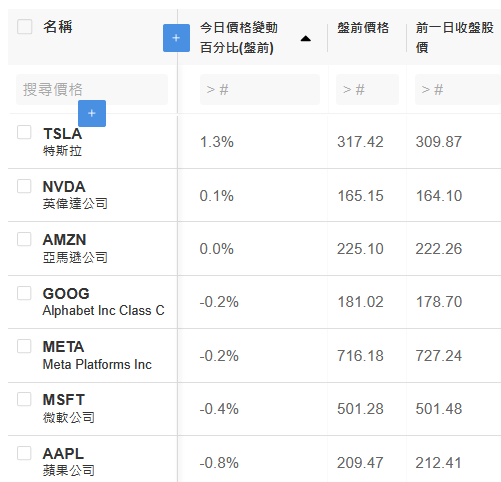
Task: Focus the 搜尋價格 search field
Action: coord(92,90)
